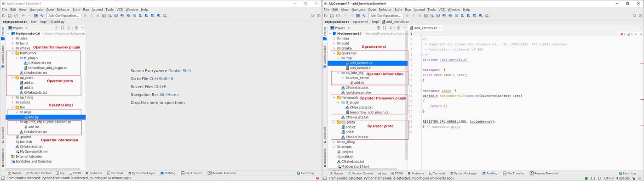Click select opened file target icon in MyOperator16 Project panel
Screen dimensions: 644x181
[x=56, y=28]
